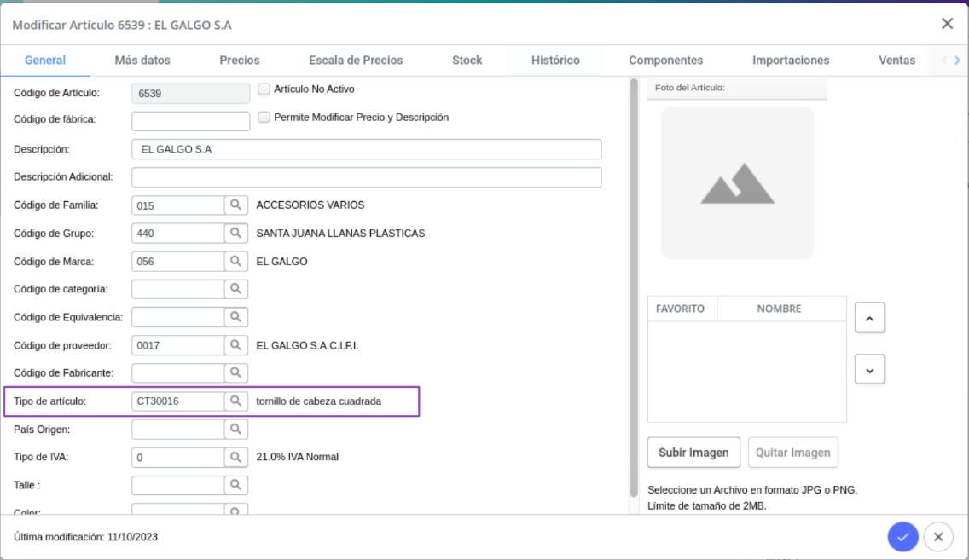Open the Escala de Precios tab
The image size is (969, 560).
[356, 60]
